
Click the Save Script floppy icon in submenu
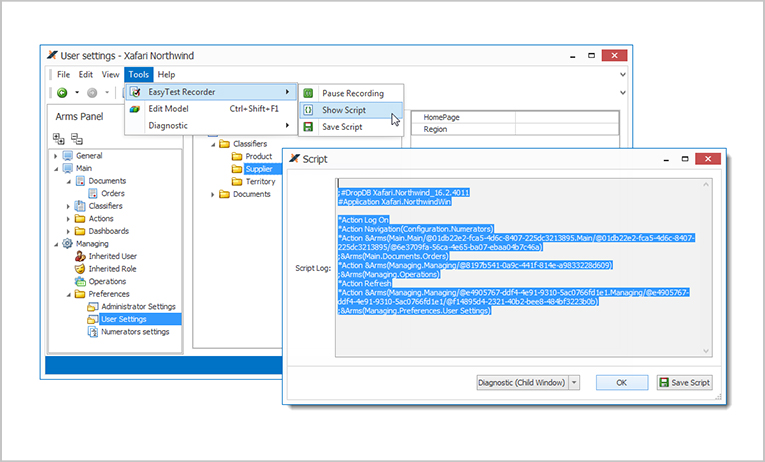point(308,127)
